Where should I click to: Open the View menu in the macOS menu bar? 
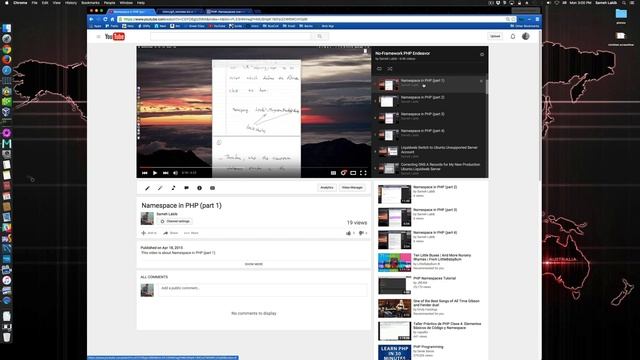coord(57,2)
